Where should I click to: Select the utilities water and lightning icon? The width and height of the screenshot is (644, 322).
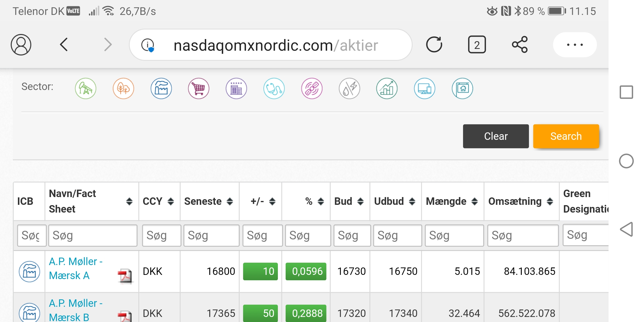(x=349, y=89)
